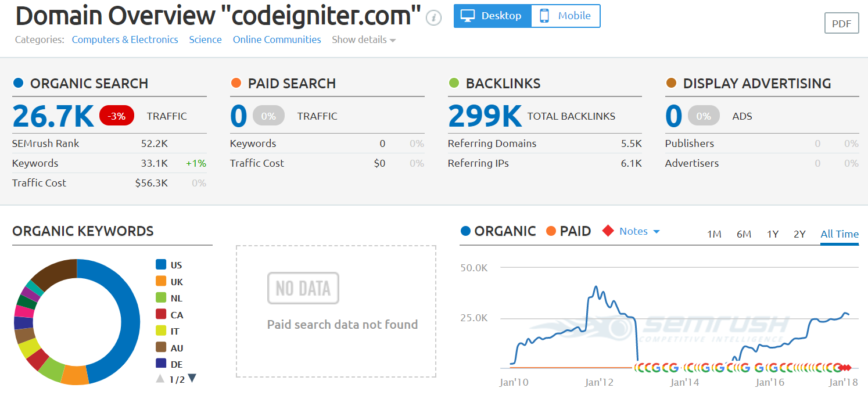The image size is (868, 413).
Task: Click the green Backlinks dot
Action: [454, 83]
